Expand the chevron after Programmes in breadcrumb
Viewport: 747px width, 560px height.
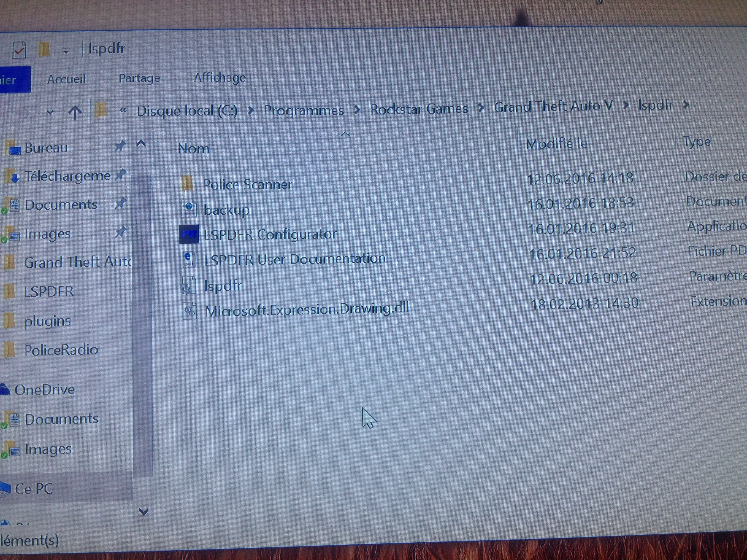[357, 110]
